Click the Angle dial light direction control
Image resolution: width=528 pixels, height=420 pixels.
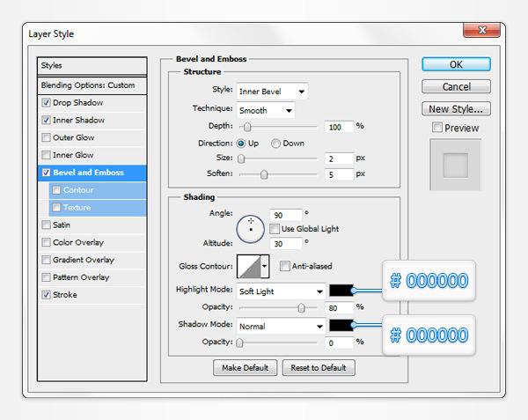251,228
